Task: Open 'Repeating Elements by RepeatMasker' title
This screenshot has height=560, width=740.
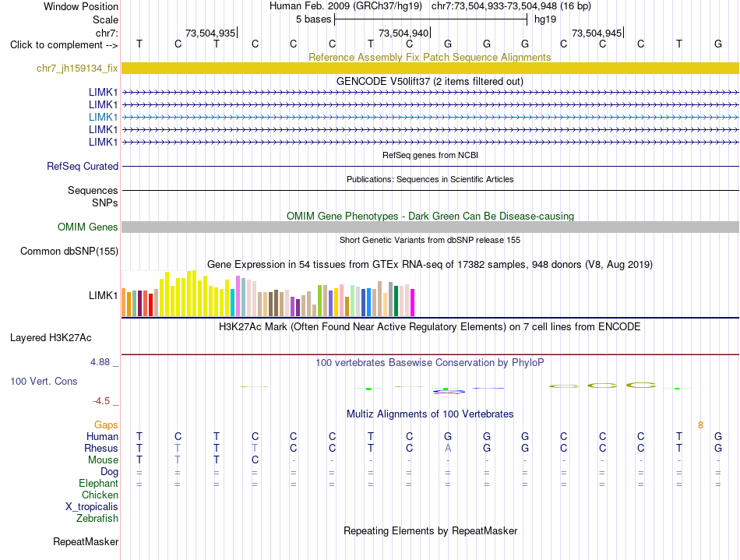Action: (x=431, y=530)
